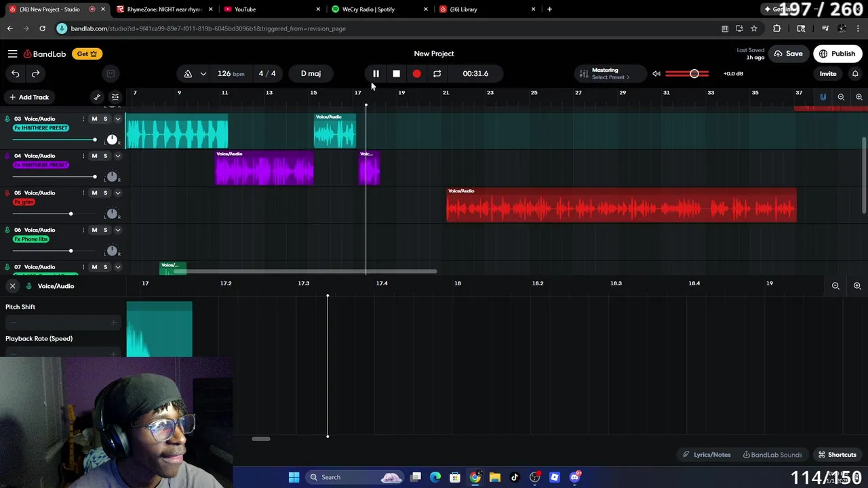The width and height of the screenshot is (868, 488).
Task: Open the automation tool icon
Action: pos(97,97)
